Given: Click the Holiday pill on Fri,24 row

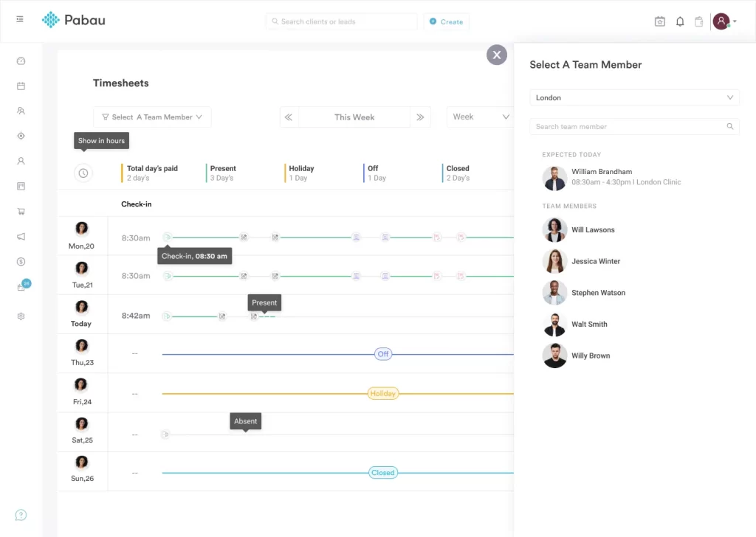Looking at the screenshot, I should pyautogui.click(x=382, y=393).
